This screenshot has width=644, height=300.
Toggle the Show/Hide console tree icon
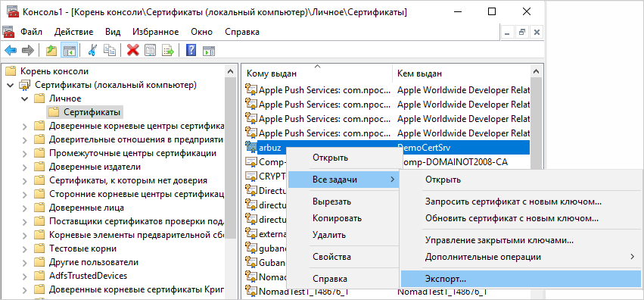pos(69,51)
